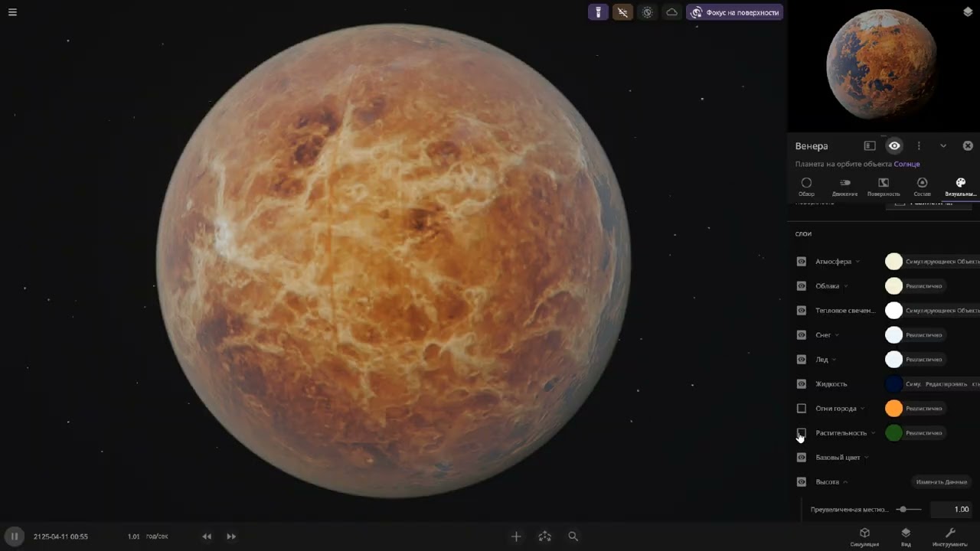
Task: Hide the Высота layer
Action: tap(802, 482)
